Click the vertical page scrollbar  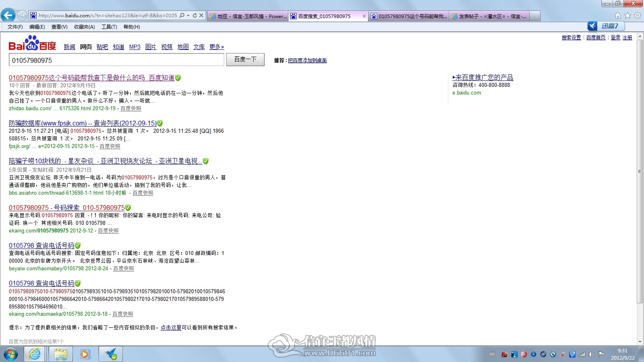tap(640, 171)
